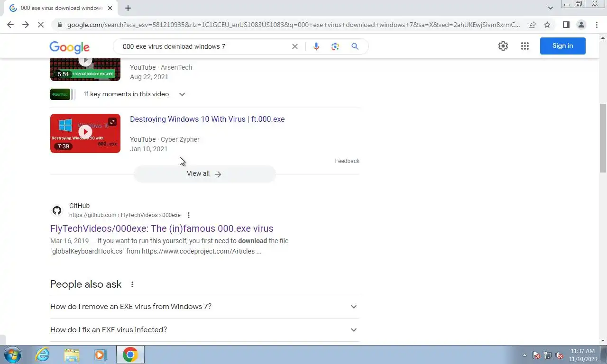Open the Chrome profile menu
This screenshot has height=364, width=607.
(x=581, y=25)
